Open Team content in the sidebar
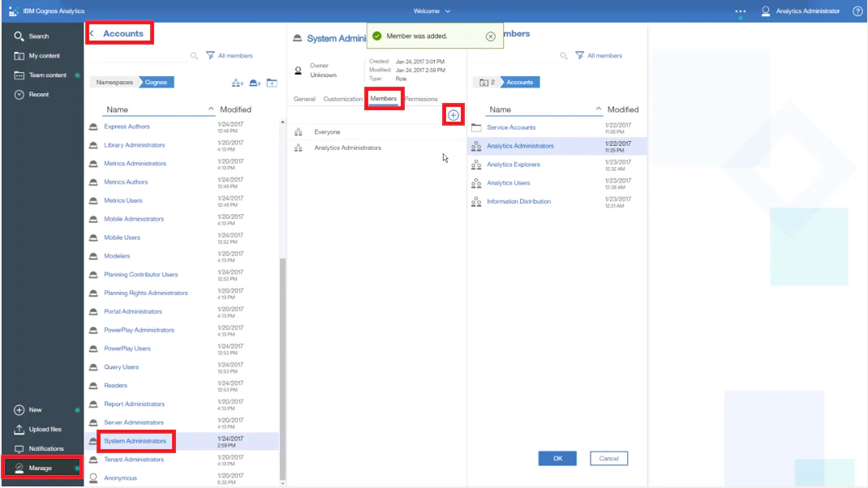 coord(40,75)
